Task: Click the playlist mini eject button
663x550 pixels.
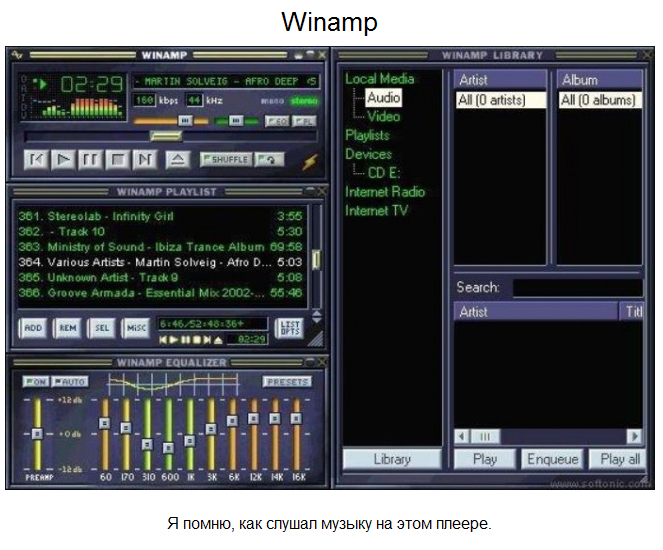Action: 218,340
